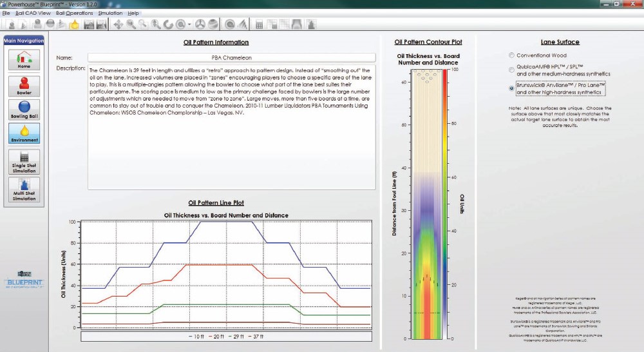
Task: Open Multi Shot Simulation
Action: tap(24, 190)
